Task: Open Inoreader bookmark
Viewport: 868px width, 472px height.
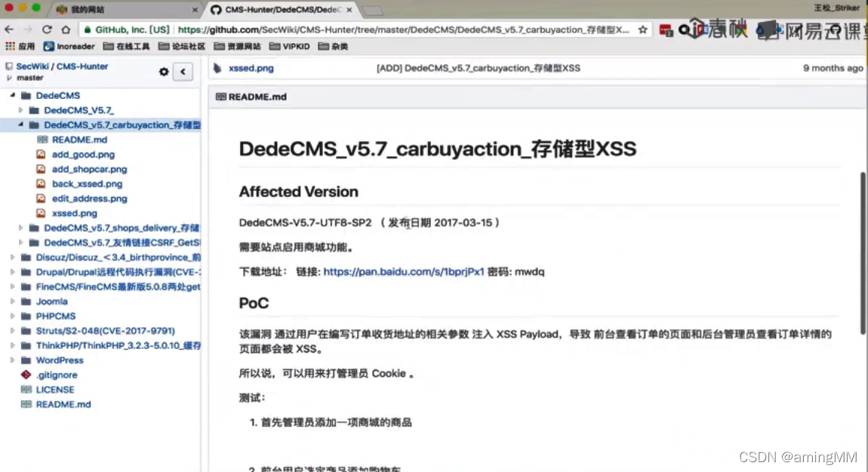Action: [x=69, y=47]
